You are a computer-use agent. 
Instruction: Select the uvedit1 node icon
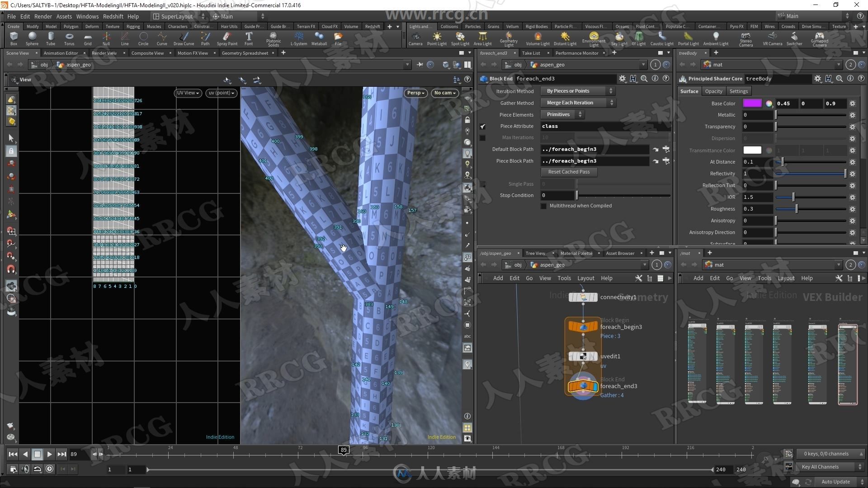583,356
